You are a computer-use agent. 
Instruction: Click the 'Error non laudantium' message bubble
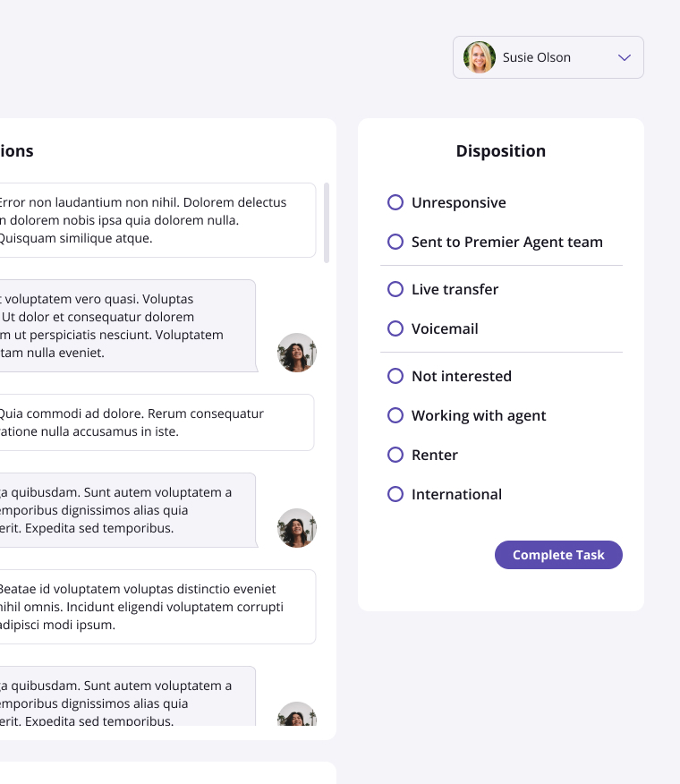(x=152, y=220)
